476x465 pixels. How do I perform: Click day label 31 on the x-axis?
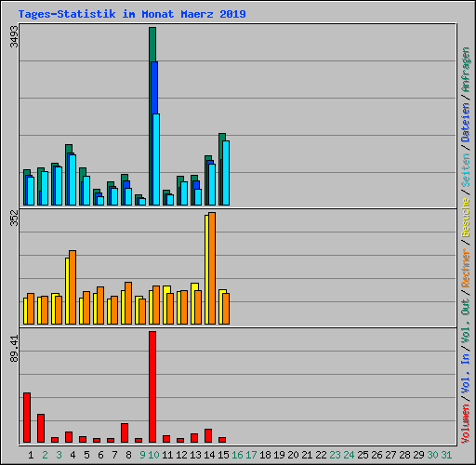(x=446, y=455)
